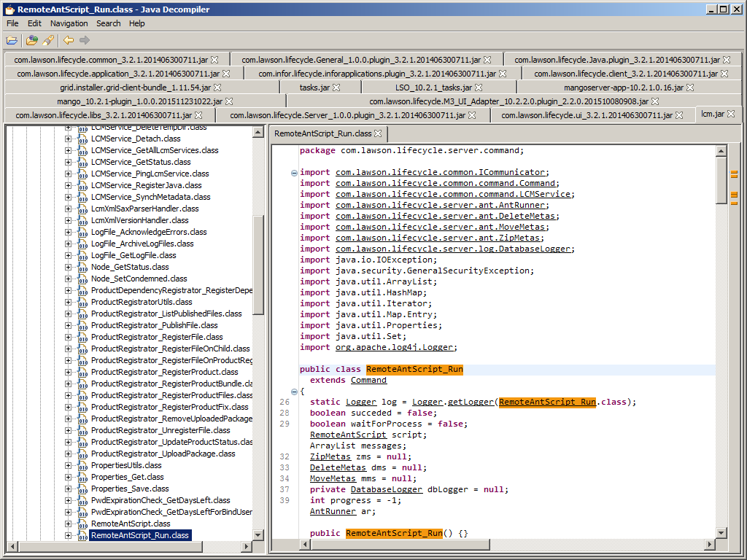Expand the RemoteAntScript.class tree node
The image size is (747, 560).
[69, 524]
